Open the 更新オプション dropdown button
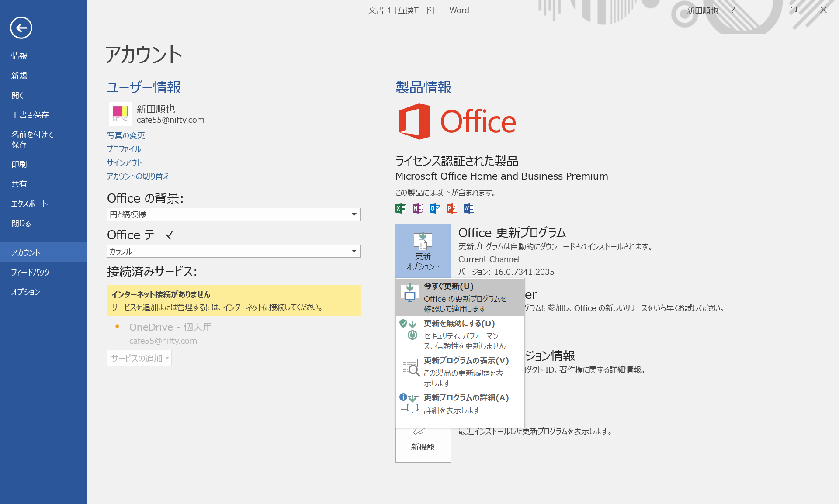The width and height of the screenshot is (839, 504). pos(423,251)
